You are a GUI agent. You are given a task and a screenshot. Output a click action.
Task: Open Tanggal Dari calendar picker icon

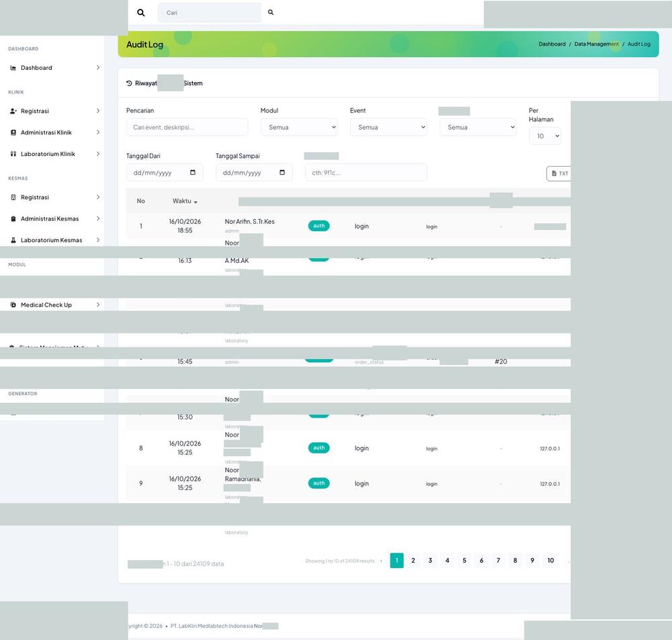[193, 172]
